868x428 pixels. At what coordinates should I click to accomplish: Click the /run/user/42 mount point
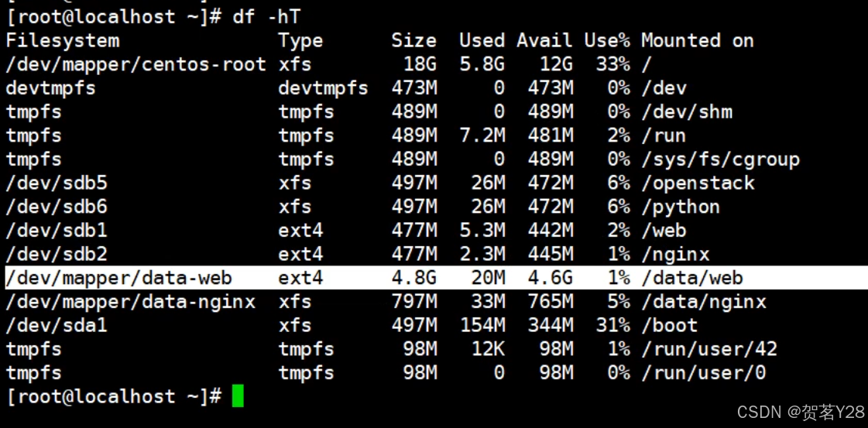tap(710, 349)
